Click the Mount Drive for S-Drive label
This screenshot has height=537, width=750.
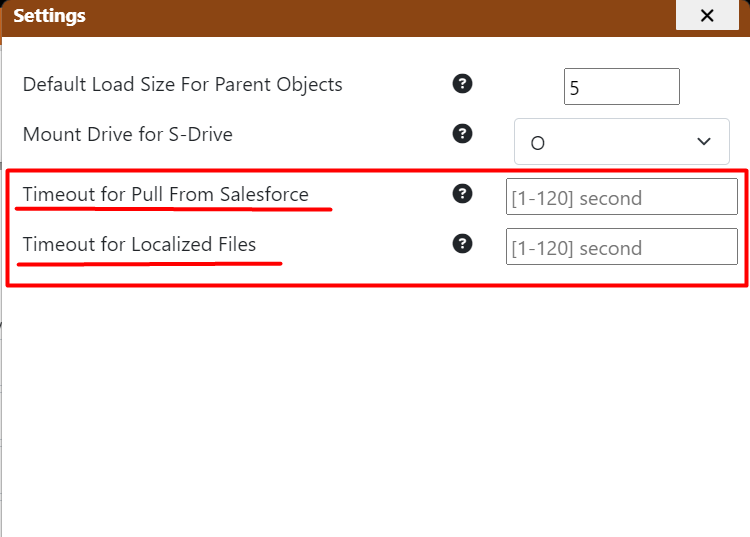tap(127, 134)
